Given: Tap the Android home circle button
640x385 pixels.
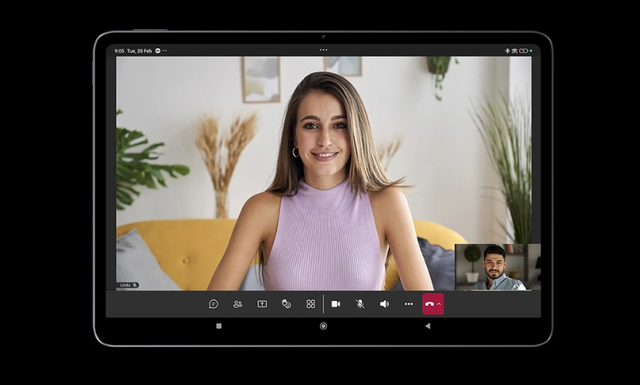Looking at the screenshot, I should [323, 326].
